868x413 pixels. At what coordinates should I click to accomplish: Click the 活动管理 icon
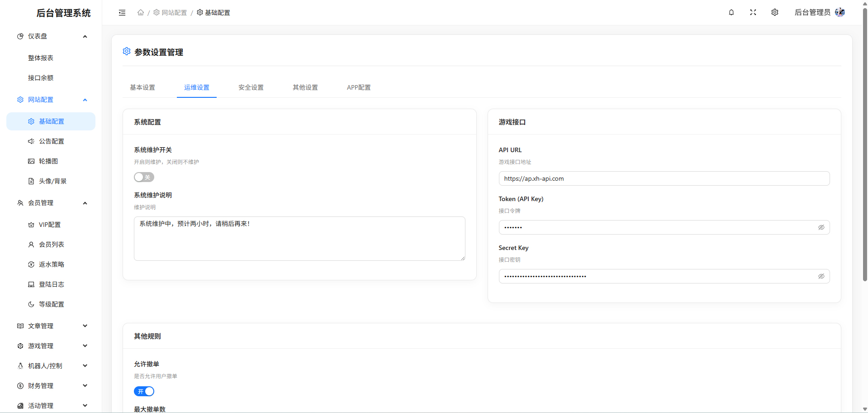[x=20, y=406]
